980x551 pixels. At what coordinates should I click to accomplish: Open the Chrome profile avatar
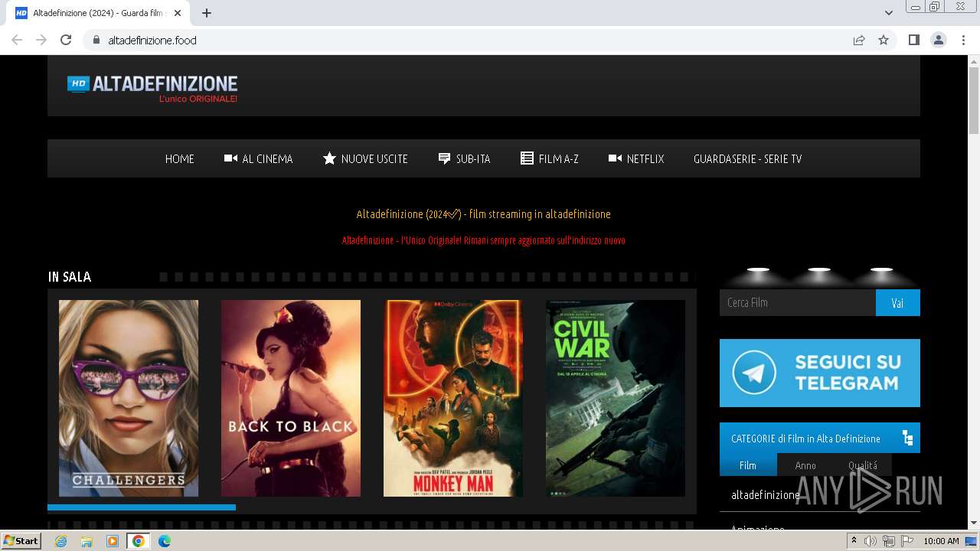tap(939, 40)
